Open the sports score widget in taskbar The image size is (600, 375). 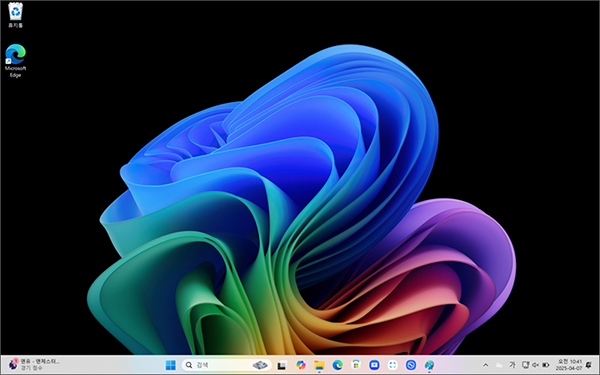click(34, 364)
